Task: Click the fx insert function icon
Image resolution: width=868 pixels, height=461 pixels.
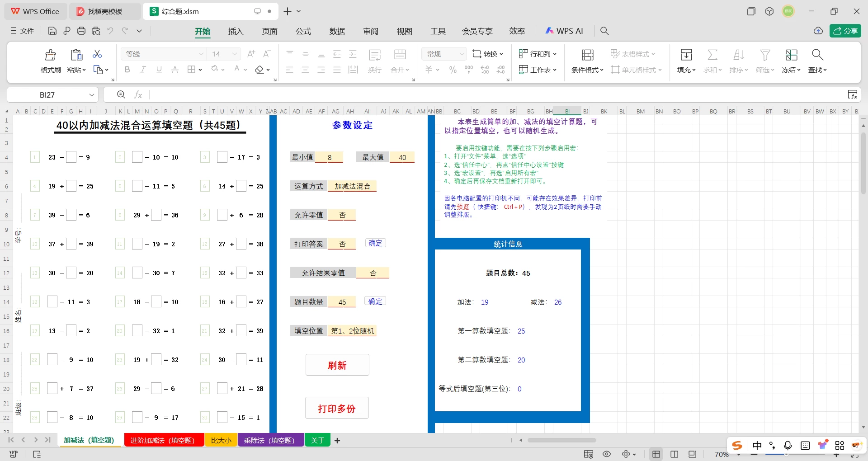Action: 138,94
